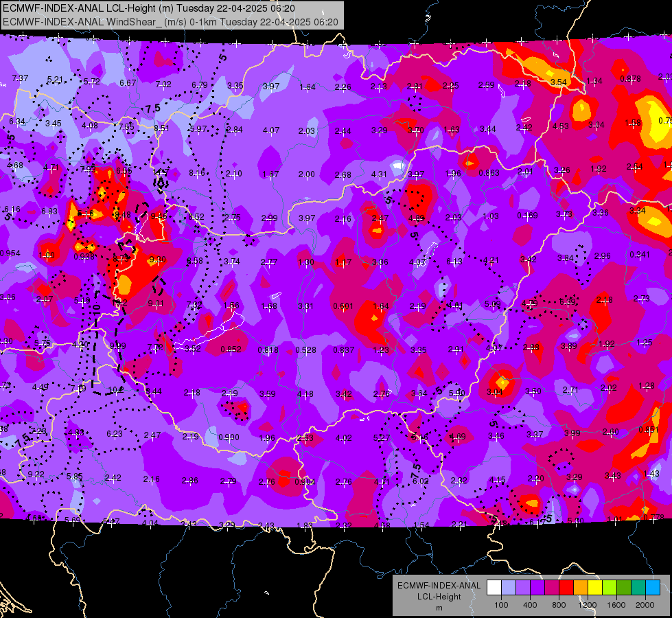Screen dimensions: 672x618
Task: Click the legend tick label 100
Action: point(501,605)
